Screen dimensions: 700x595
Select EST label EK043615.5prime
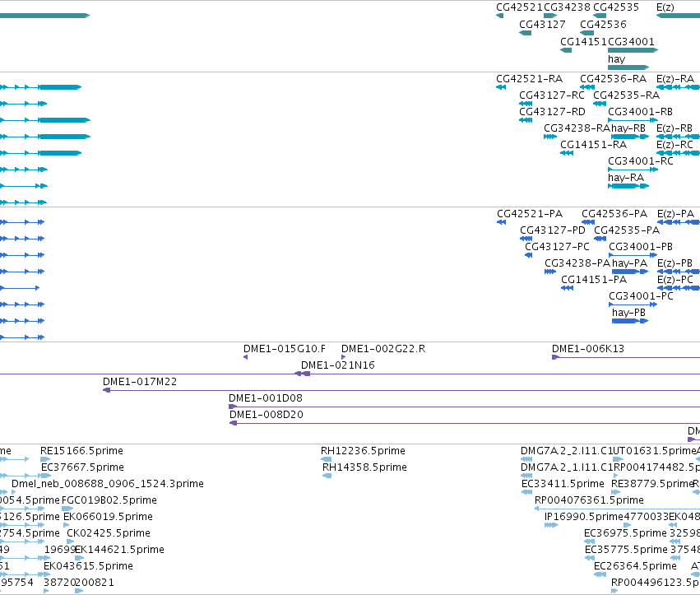pos(88,566)
